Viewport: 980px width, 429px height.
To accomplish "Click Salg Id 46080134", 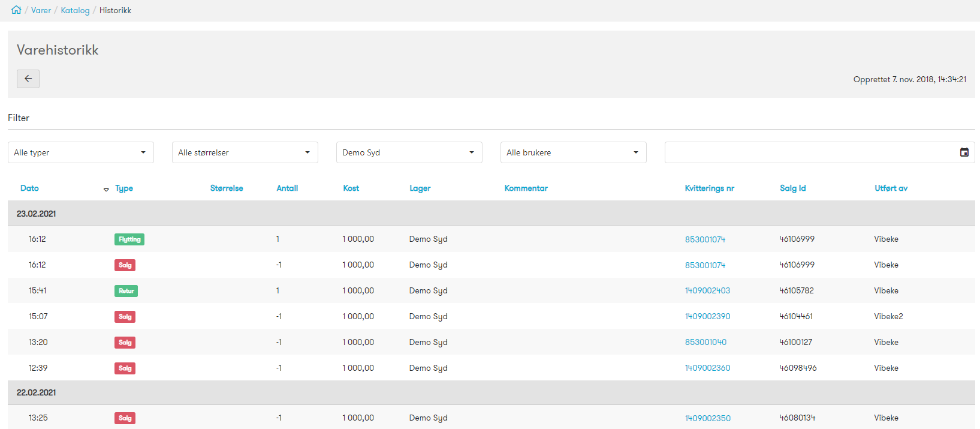I will [x=797, y=418].
